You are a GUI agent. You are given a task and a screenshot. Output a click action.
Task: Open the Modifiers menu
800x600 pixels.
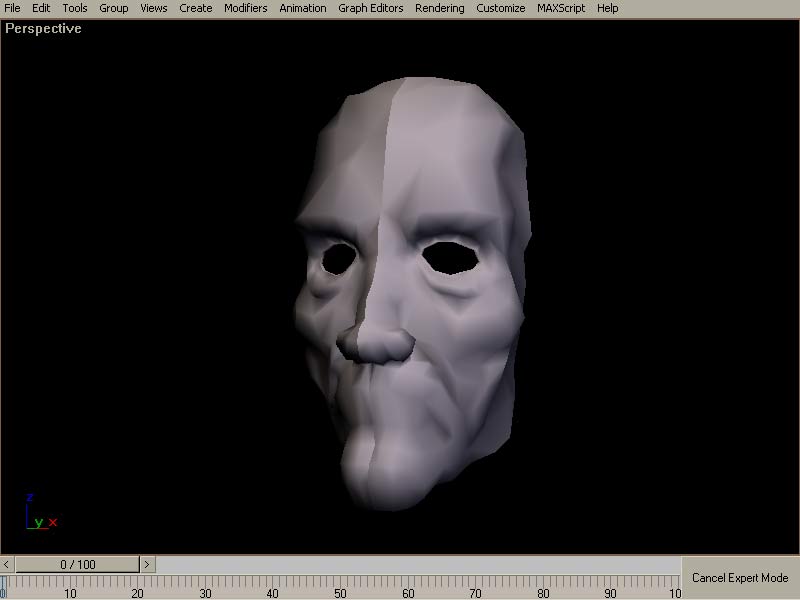click(246, 8)
